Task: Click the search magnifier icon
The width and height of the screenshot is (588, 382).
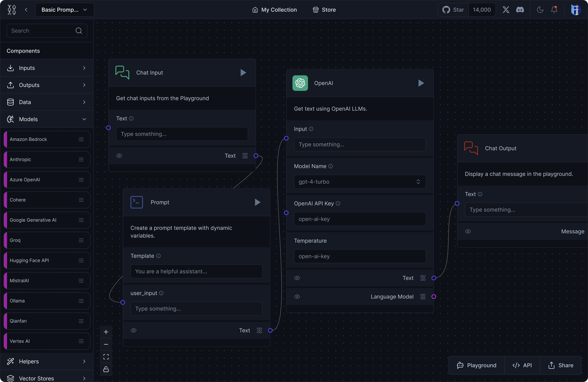Action: coord(79,31)
